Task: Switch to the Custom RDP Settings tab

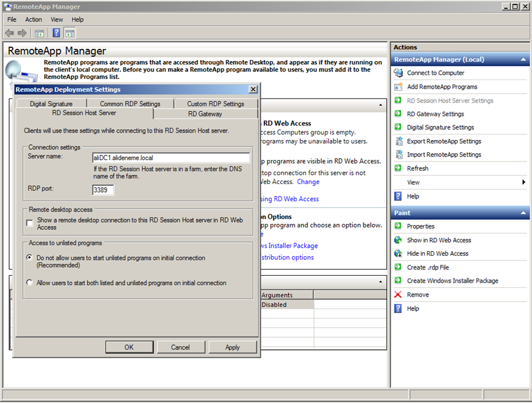Action: pos(216,103)
